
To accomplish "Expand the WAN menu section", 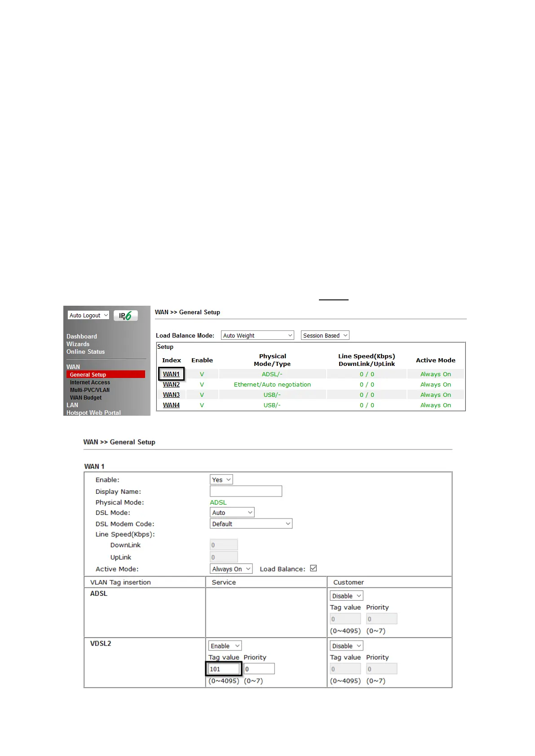I will 73,367.
